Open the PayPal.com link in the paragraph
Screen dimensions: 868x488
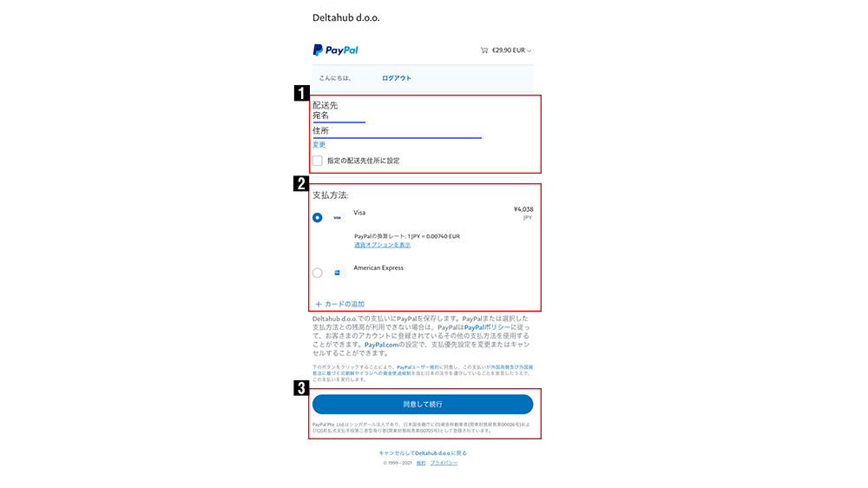coord(381,345)
